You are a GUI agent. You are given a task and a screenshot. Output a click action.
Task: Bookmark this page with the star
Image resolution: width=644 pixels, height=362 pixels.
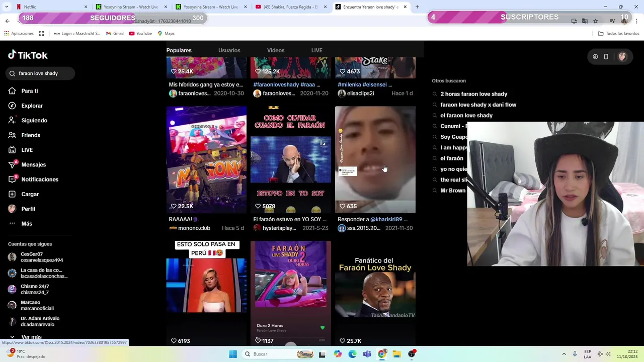[x=596, y=21]
